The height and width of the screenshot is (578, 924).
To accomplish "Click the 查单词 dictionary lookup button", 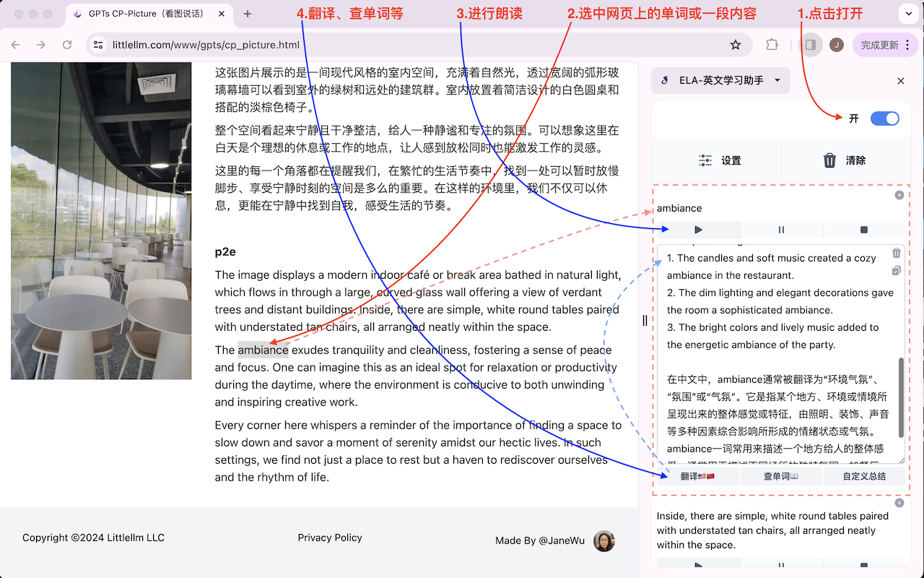I will pos(780,476).
